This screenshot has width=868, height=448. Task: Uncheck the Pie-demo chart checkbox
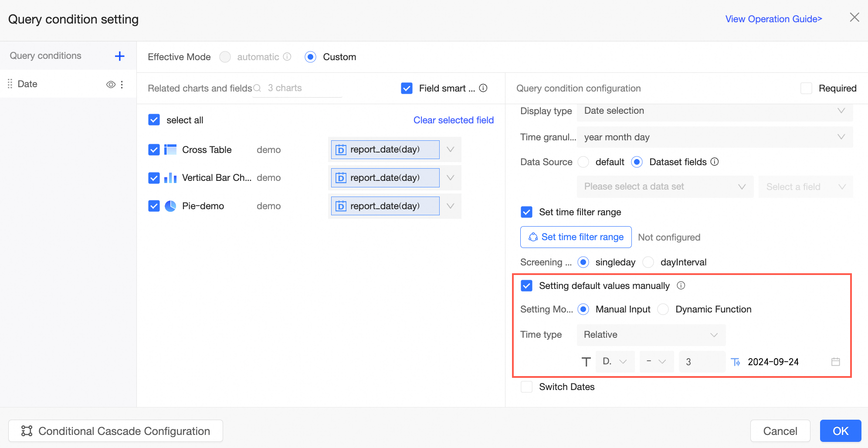(154, 206)
